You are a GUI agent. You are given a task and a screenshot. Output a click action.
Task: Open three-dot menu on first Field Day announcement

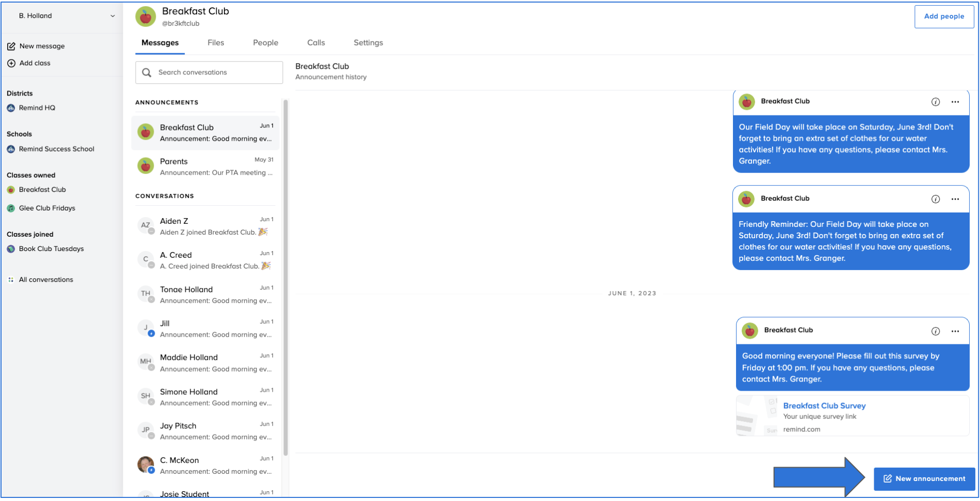pos(955,102)
